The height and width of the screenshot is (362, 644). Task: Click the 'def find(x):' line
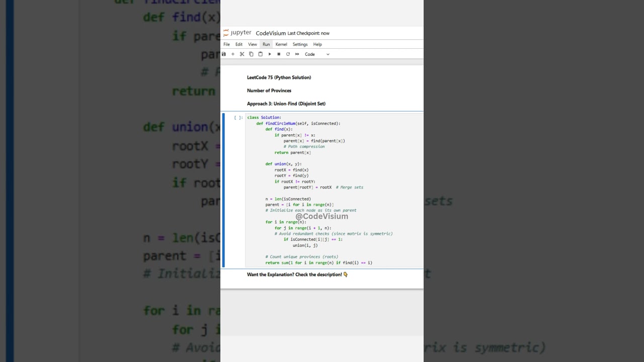(x=279, y=129)
